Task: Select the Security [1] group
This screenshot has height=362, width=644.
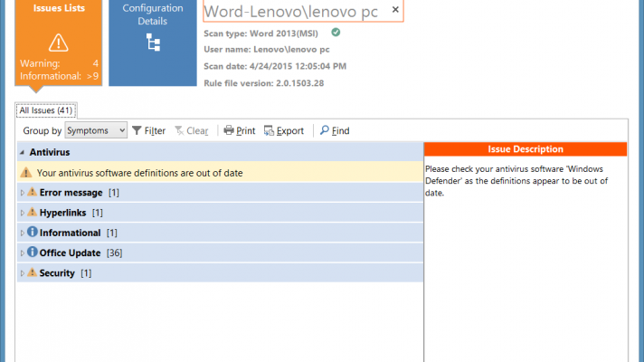Action: (220, 272)
